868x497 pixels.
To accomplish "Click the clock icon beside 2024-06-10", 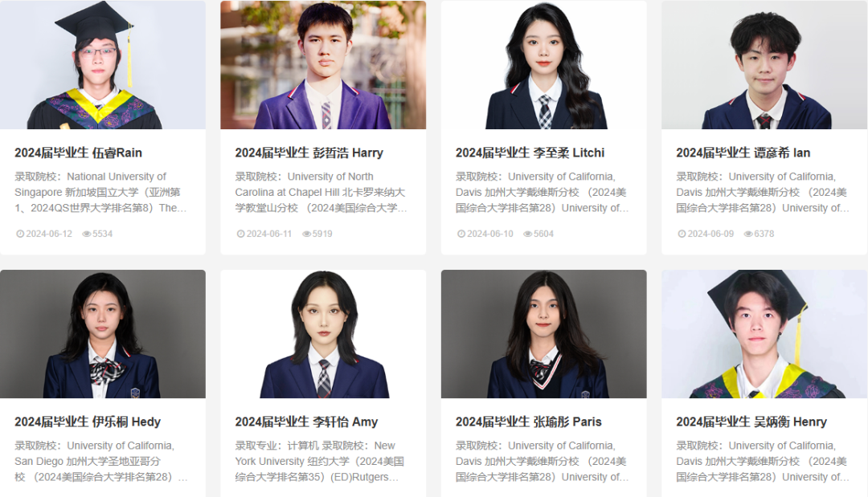I will point(461,234).
